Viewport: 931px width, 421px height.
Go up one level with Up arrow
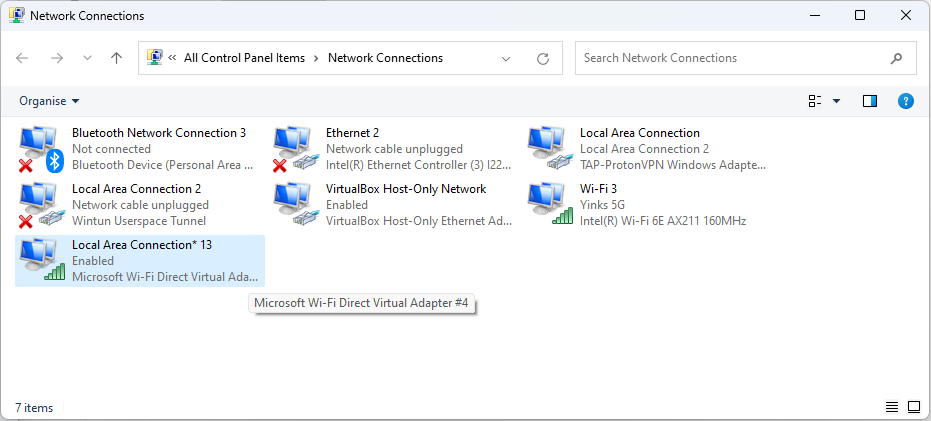(x=116, y=58)
